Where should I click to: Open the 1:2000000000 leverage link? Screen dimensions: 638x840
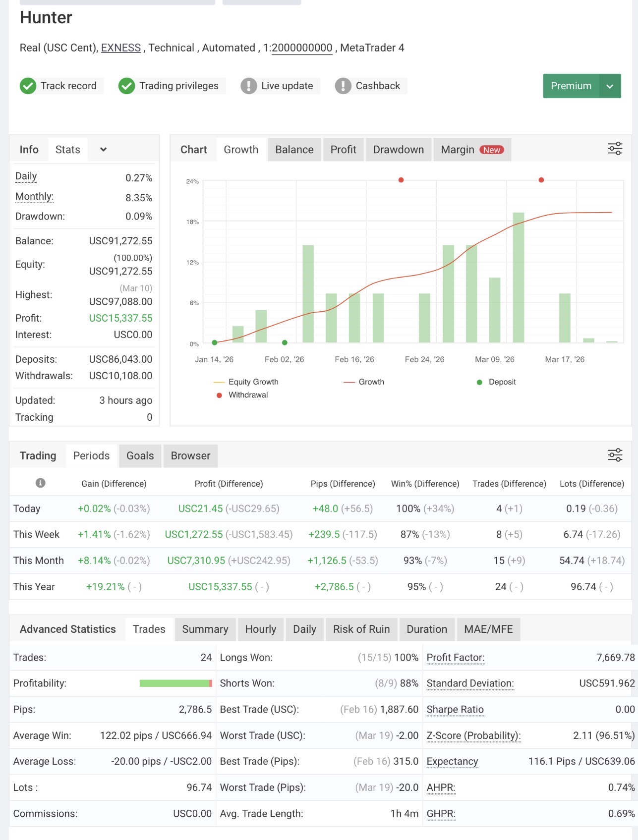point(302,48)
